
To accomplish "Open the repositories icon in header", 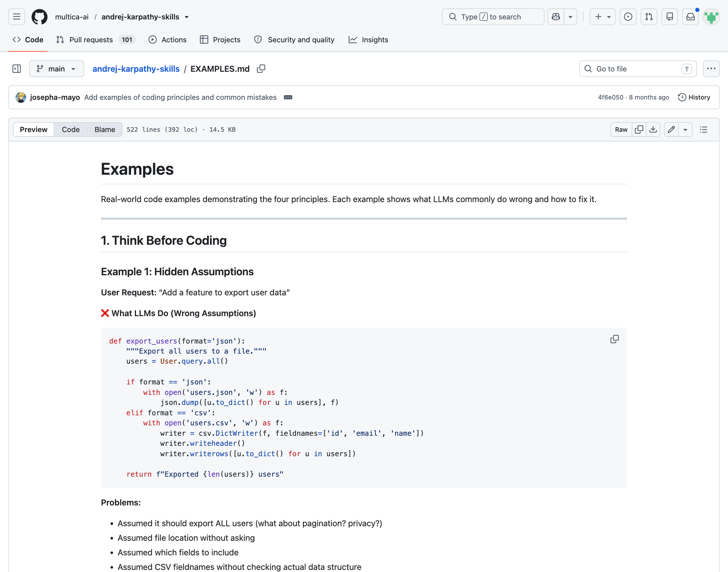I will pos(669,17).
